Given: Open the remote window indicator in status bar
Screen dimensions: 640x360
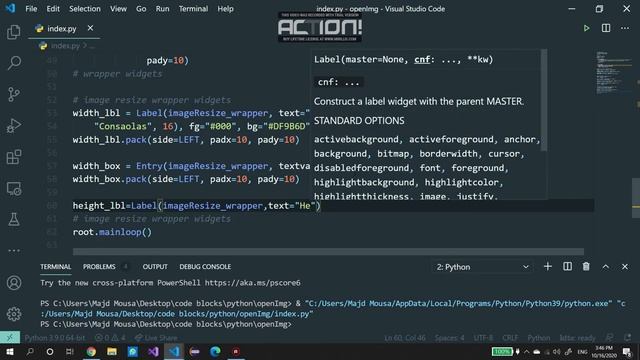Looking at the screenshot, I should 10,338.
